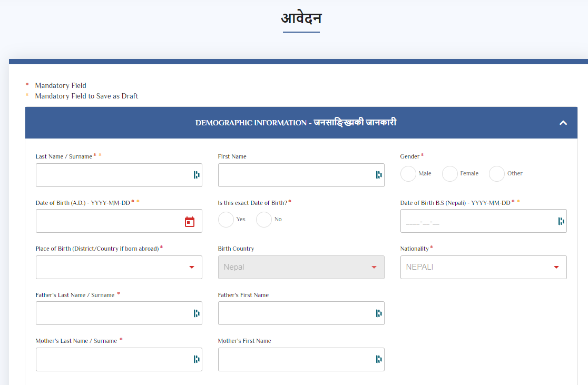Click keyboard icon in First Name field

coord(379,175)
